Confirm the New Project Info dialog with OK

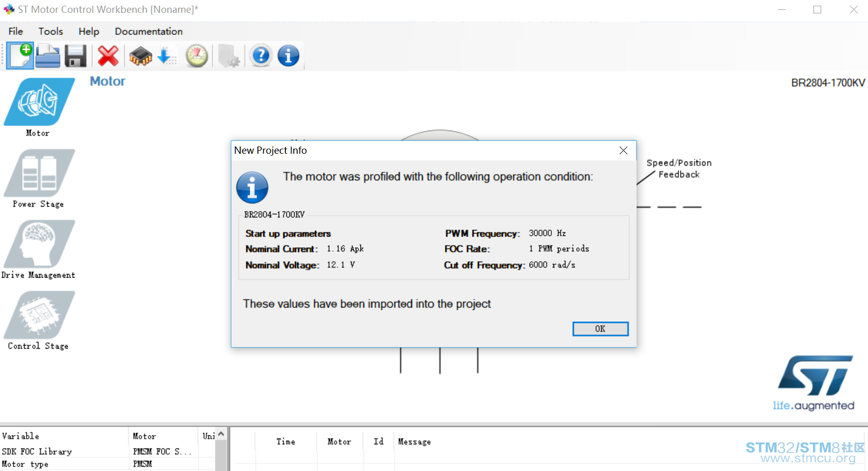[x=600, y=329]
